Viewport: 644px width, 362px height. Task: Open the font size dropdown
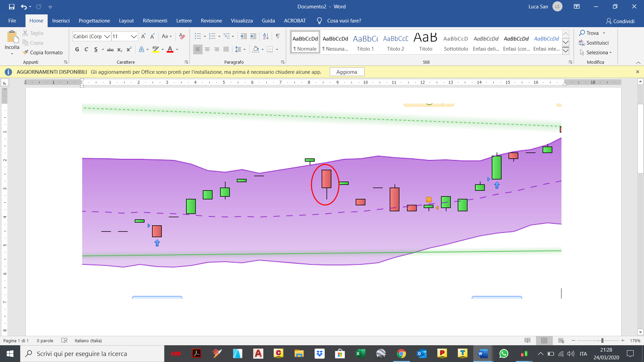tap(133, 36)
